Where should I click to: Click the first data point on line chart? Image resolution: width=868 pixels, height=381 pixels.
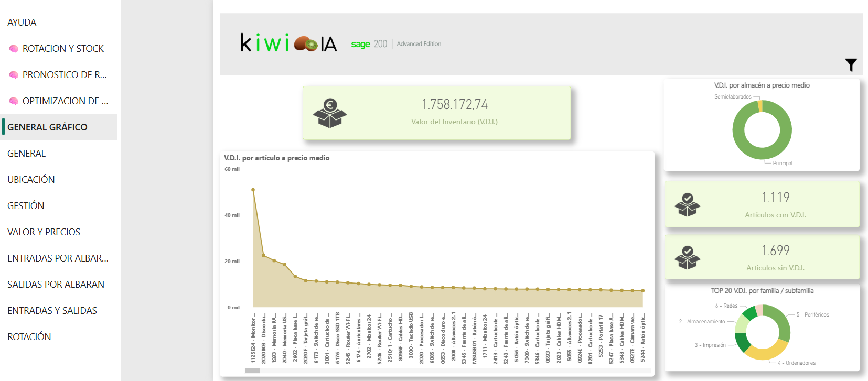point(253,190)
